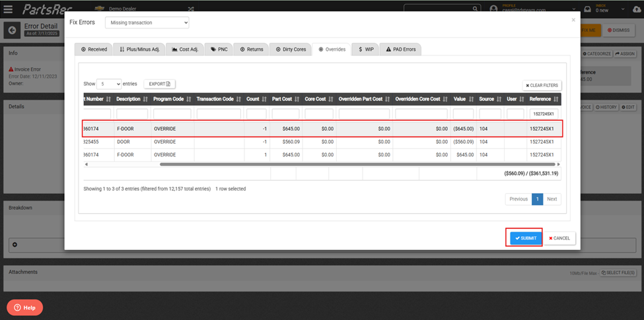Click the Submit button
644x320 pixels.
click(x=526, y=238)
